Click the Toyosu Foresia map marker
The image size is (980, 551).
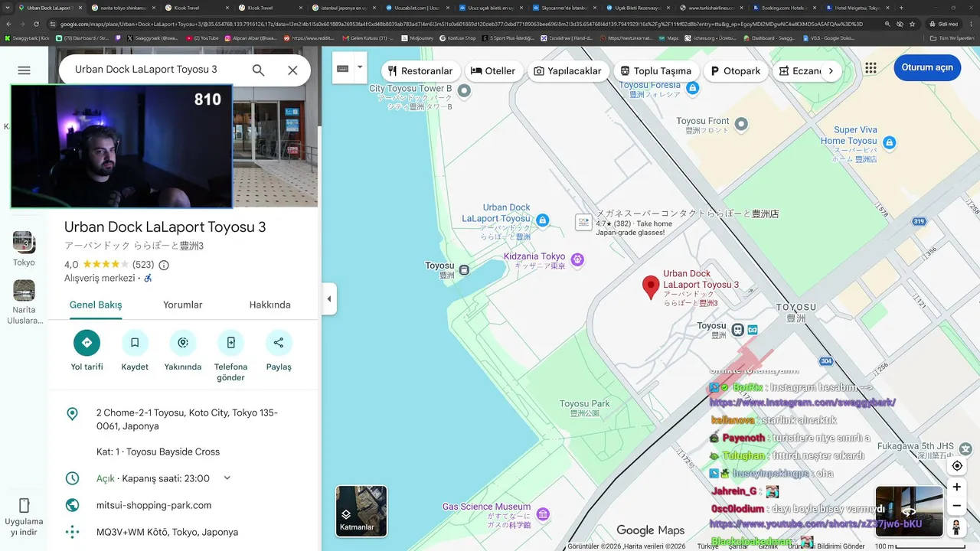[693, 89]
